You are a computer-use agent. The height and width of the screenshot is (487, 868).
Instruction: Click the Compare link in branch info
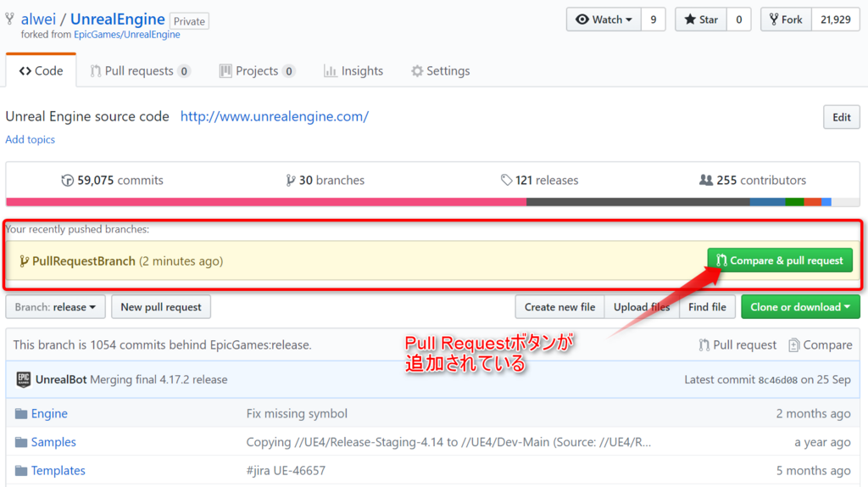point(821,344)
